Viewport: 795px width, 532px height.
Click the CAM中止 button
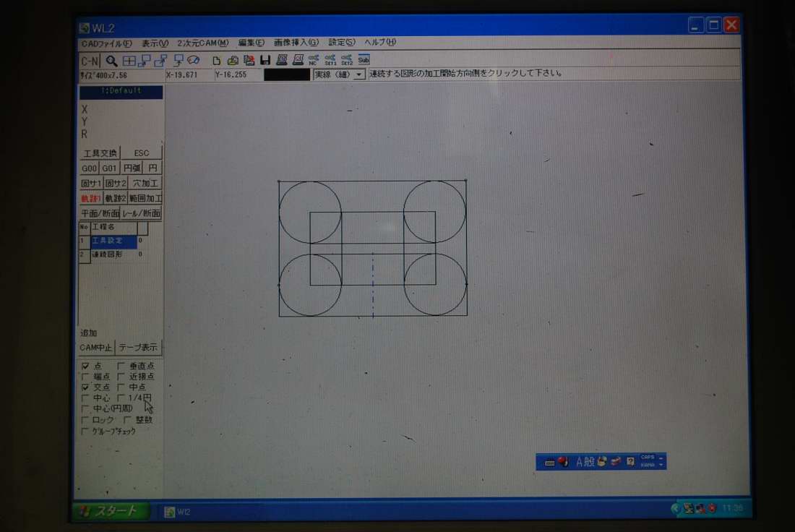(x=96, y=348)
